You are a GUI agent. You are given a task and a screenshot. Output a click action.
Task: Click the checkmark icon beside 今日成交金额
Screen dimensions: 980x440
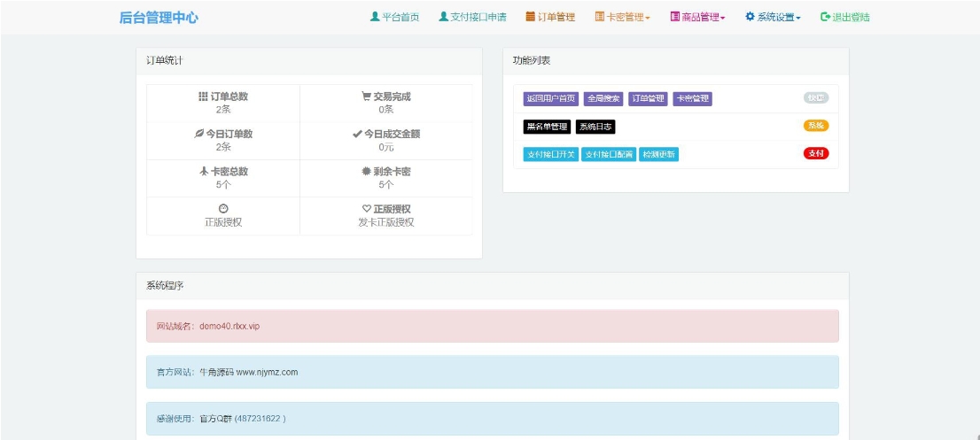pos(356,135)
